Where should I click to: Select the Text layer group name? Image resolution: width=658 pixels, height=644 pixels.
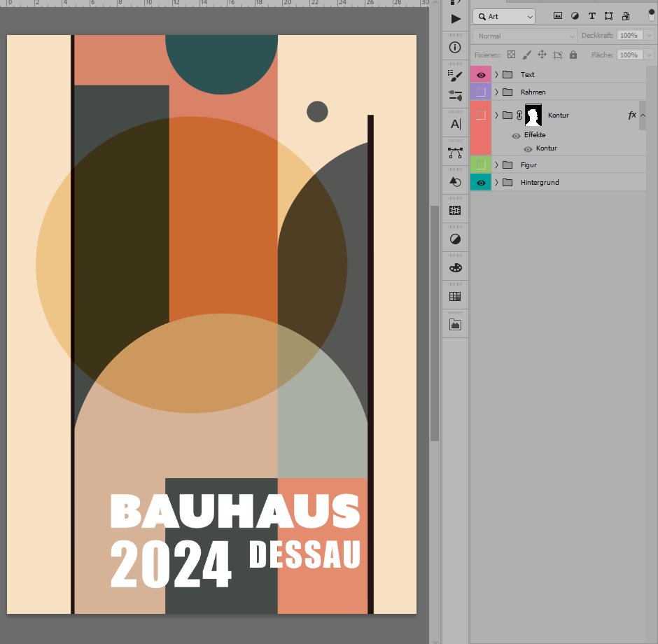[x=528, y=75]
